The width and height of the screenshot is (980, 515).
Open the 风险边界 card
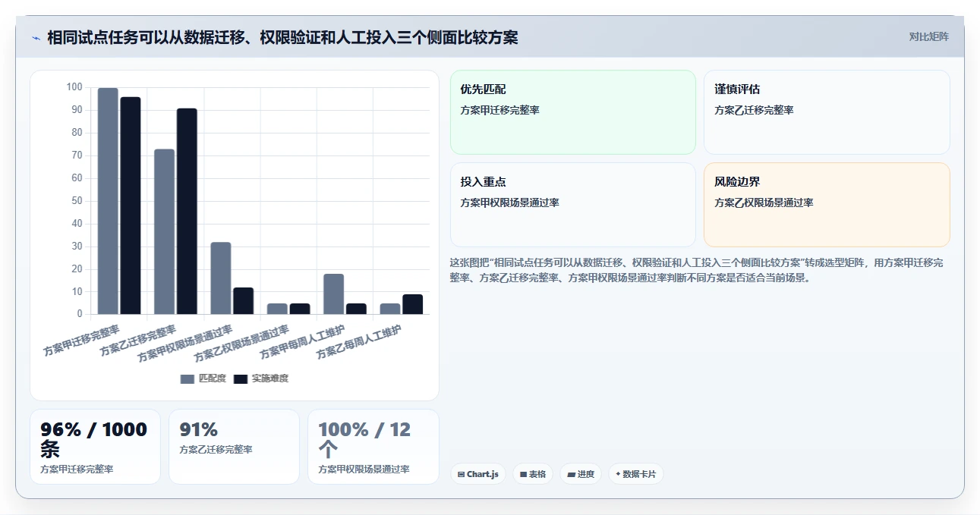[827, 205]
